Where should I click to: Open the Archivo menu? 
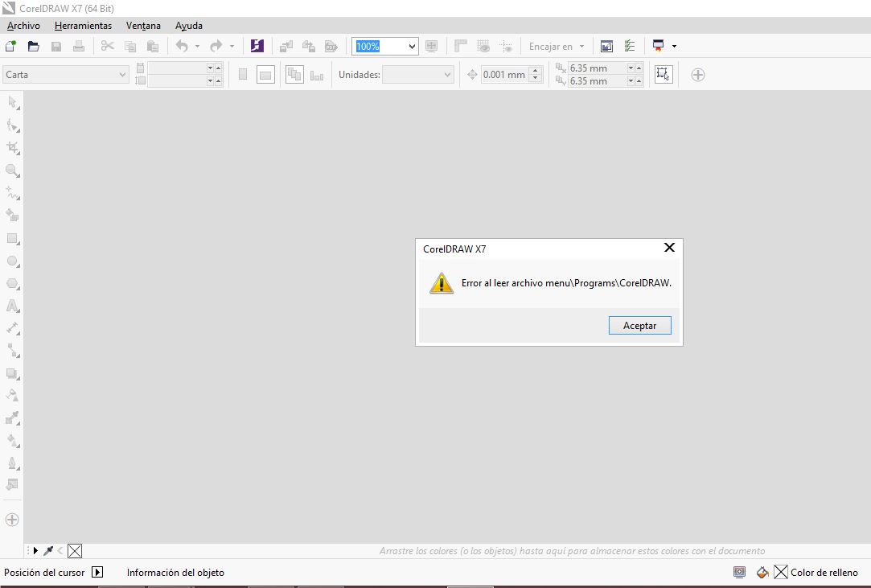tap(23, 26)
